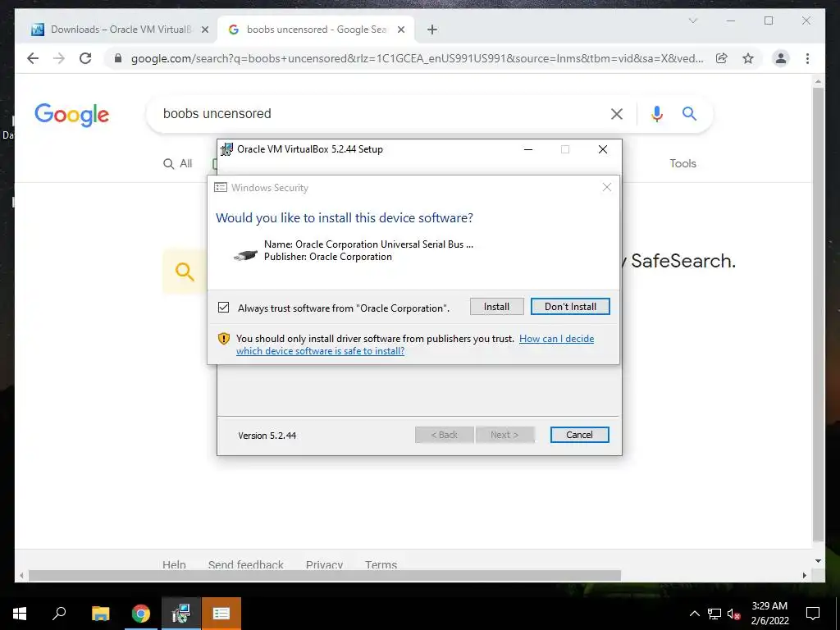840x630 pixels.
Task: Open the Chrome tab search chevron
Action: [x=692, y=21]
